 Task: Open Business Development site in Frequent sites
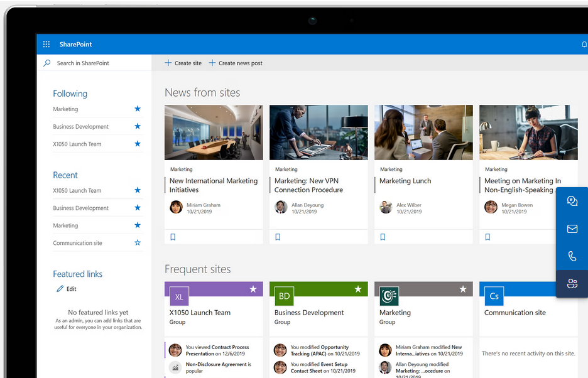tap(309, 313)
